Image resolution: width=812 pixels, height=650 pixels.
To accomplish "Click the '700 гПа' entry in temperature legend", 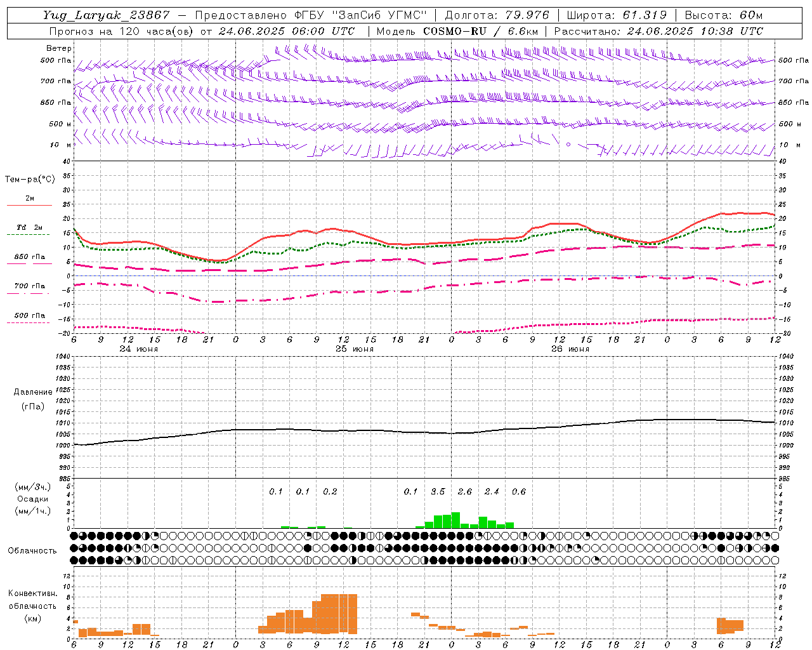I will tap(29, 286).
